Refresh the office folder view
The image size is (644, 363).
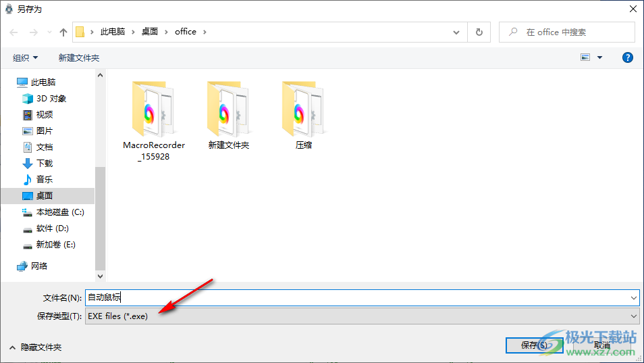[479, 32]
